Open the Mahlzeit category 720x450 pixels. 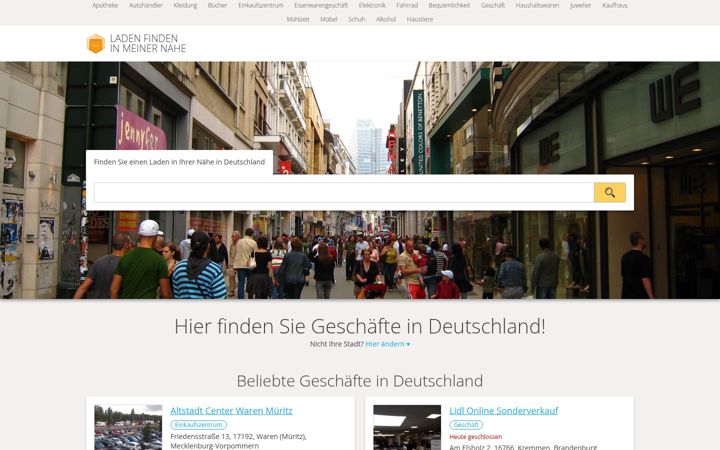[x=298, y=19]
